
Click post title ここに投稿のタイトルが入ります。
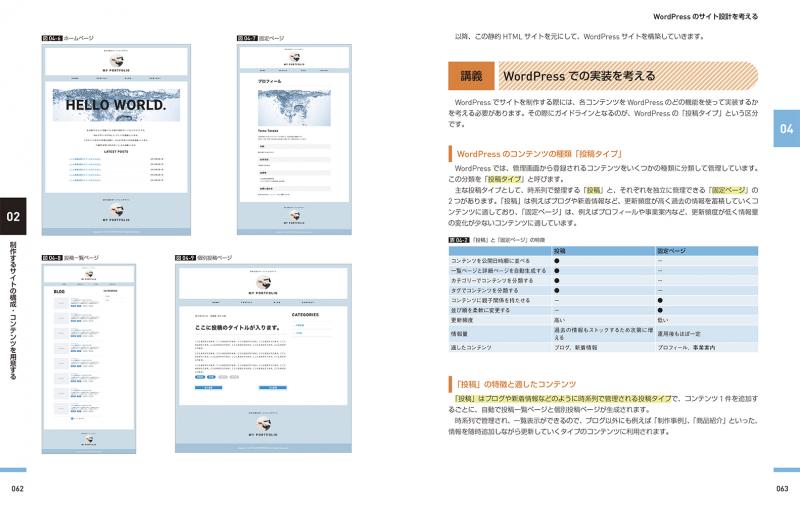(237, 327)
